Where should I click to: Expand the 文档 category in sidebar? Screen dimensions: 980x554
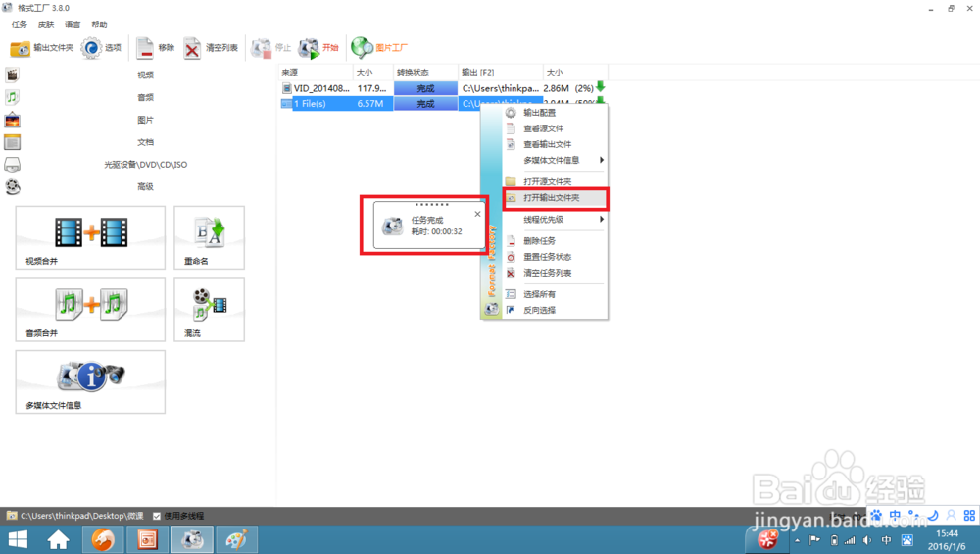pyautogui.click(x=145, y=142)
